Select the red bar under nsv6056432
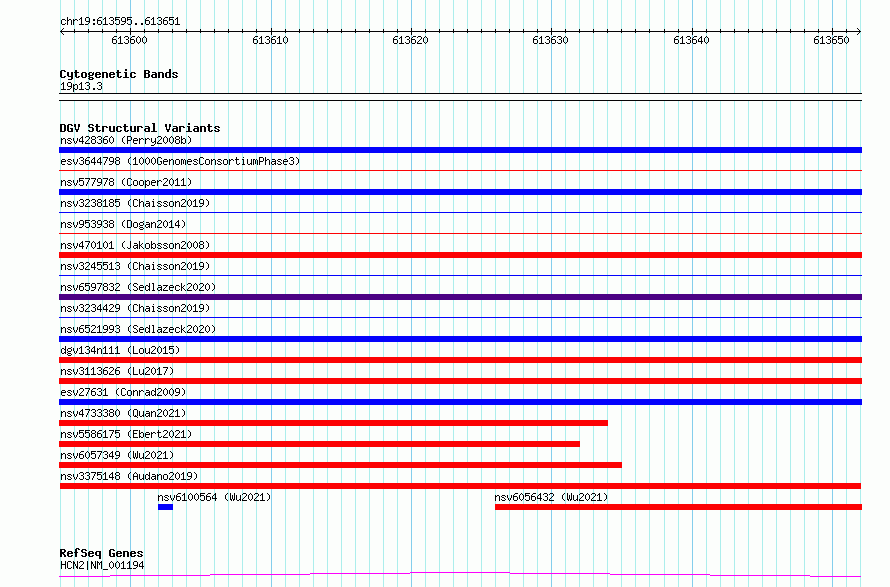890x587 pixels. (678, 507)
